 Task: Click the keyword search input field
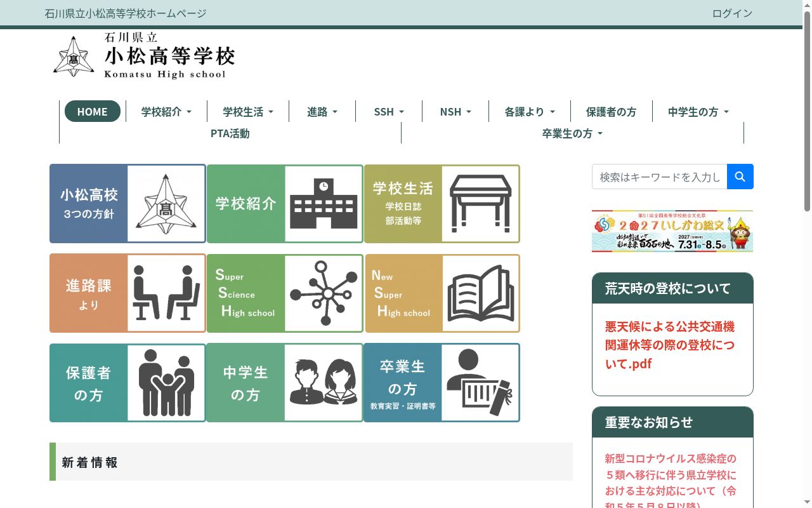[660, 177]
